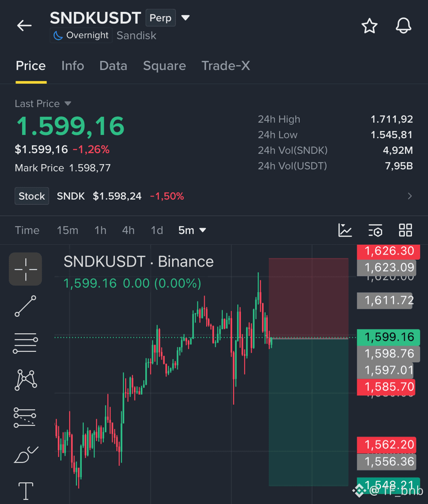The width and height of the screenshot is (428, 504).
Task: Expand stock details chevron
Action: coord(409,196)
